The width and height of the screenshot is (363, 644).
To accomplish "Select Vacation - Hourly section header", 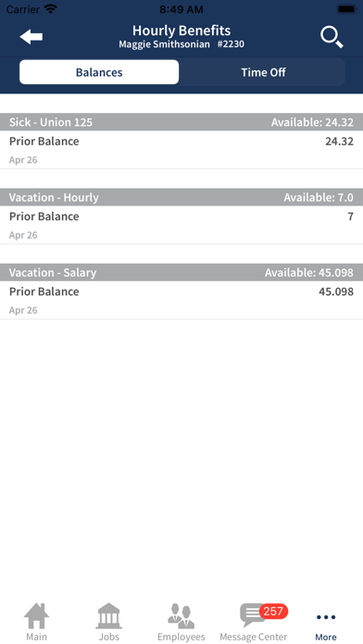I will [x=181, y=197].
